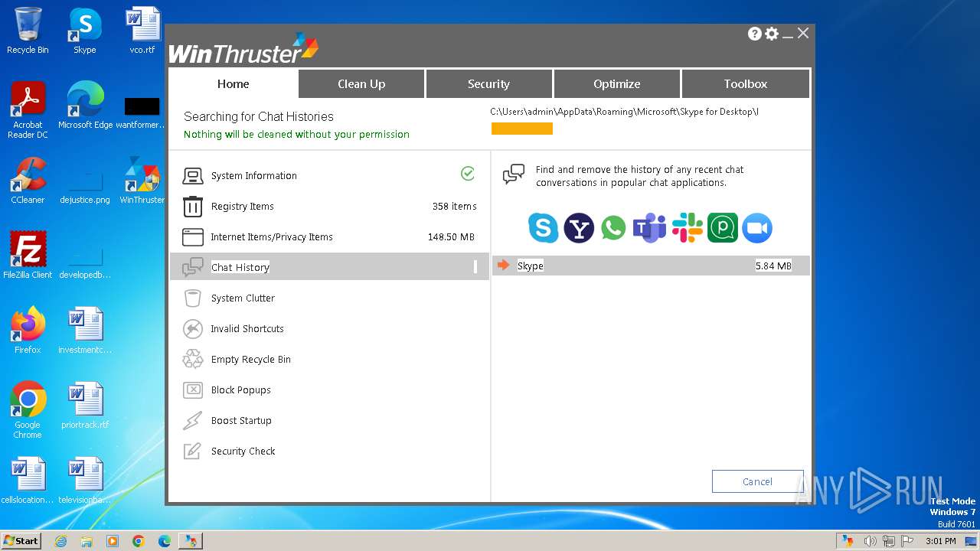Select Internet Items/Privacy Items row
This screenshot has height=551, width=980.
[x=329, y=237]
